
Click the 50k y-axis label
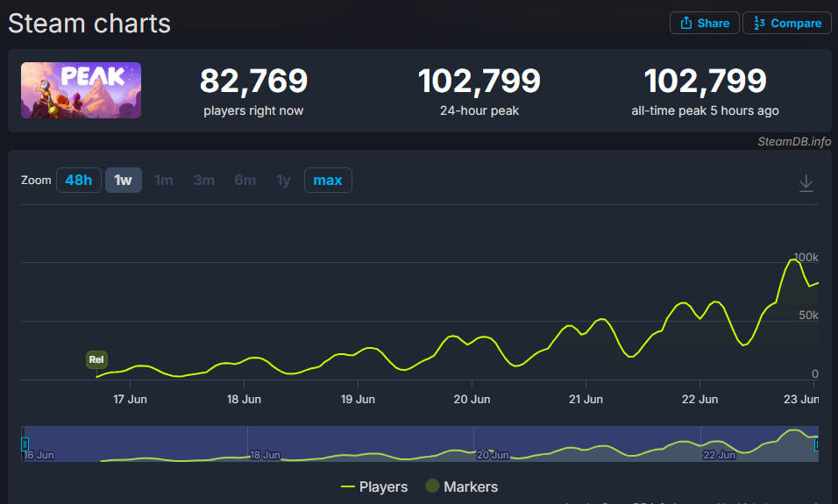pyautogui.click(x=808, y=316)
